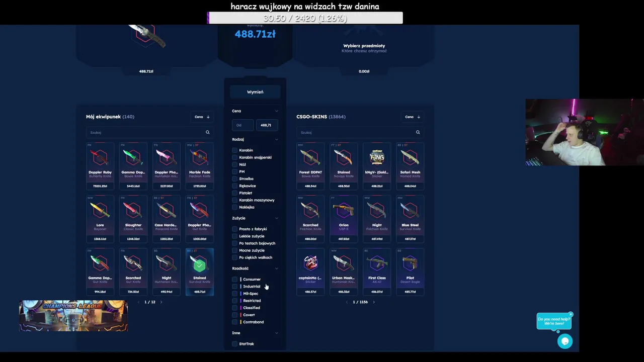
Task: Pick the Forest DDPAT Bowie Knife skin
Action: point(310,166)
